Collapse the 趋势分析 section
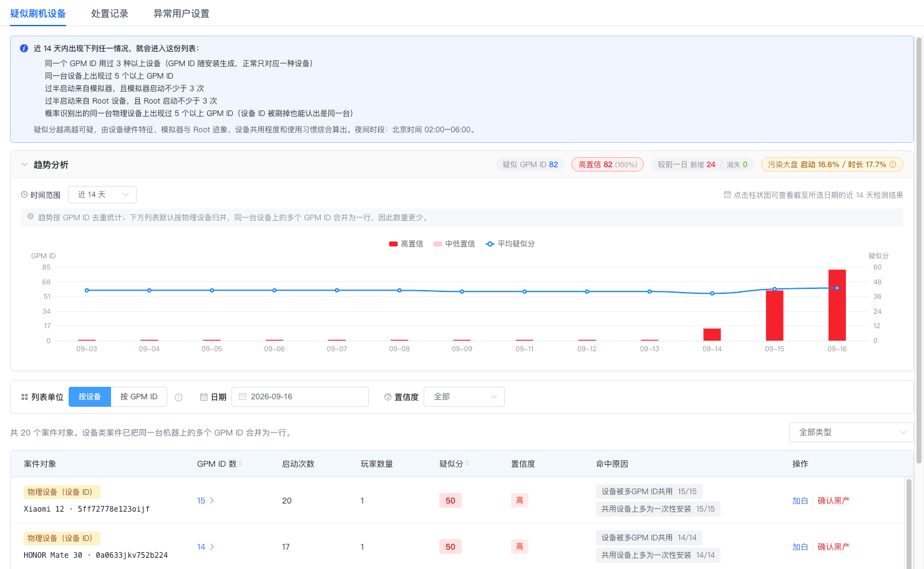 tap(25, 165)
